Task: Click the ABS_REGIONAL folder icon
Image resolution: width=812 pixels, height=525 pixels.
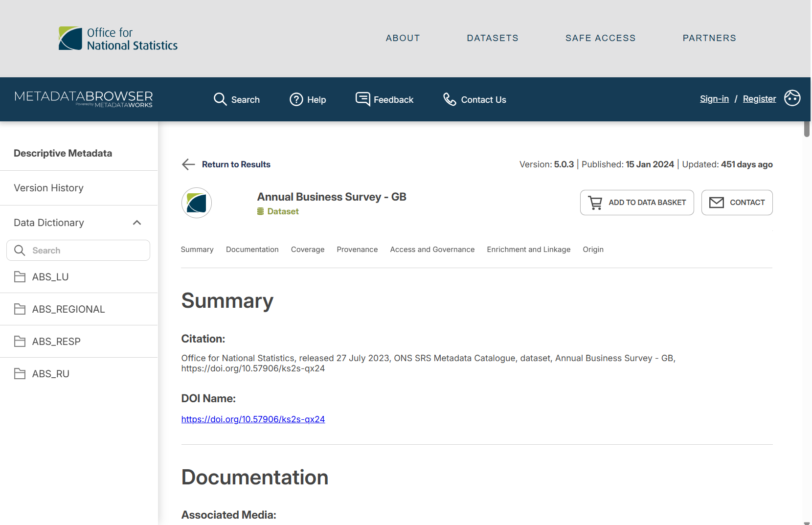Action: tap(20, 309)
